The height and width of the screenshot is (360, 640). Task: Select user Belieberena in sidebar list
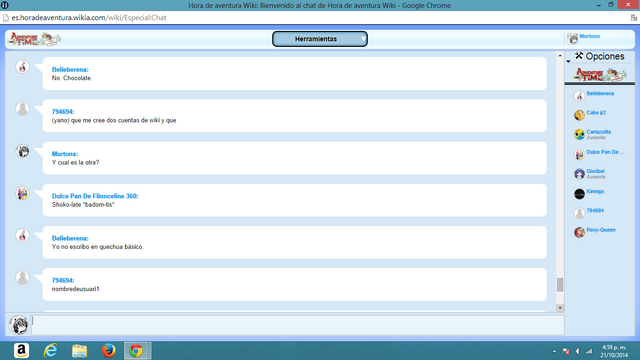click(x=600, y=93)
